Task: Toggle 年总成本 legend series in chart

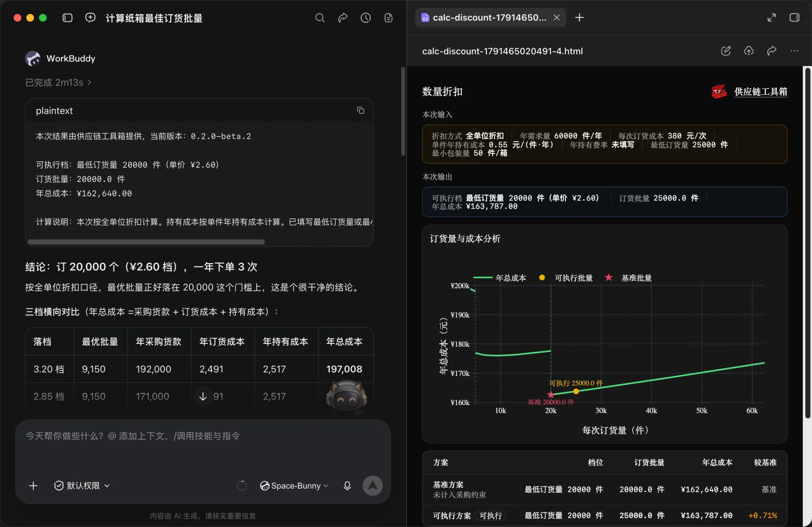Action: point(499,278)
